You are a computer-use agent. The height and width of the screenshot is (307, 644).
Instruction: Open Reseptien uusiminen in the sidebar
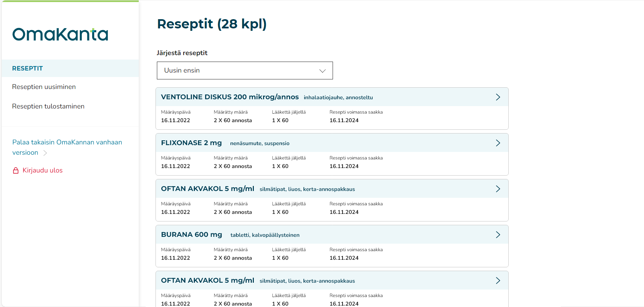(x=44, y=87)
